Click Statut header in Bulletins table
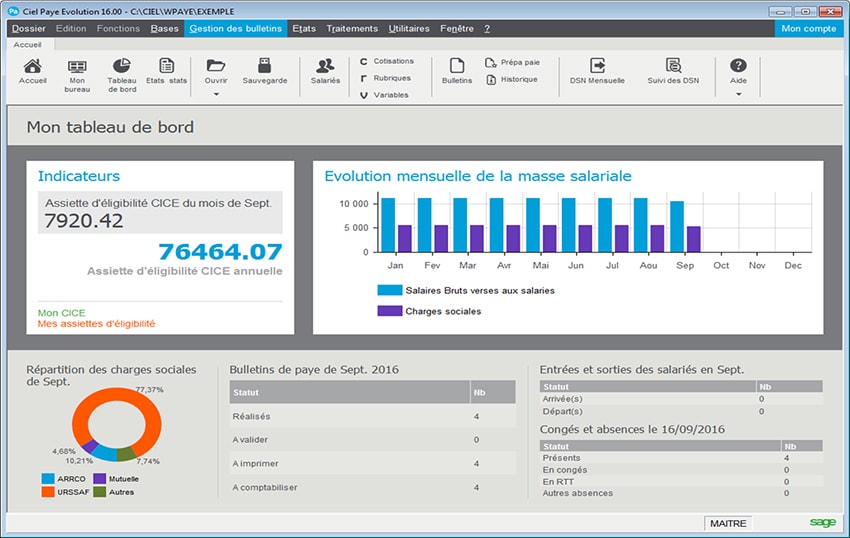850x538 pixels. [x=349, y=392]
